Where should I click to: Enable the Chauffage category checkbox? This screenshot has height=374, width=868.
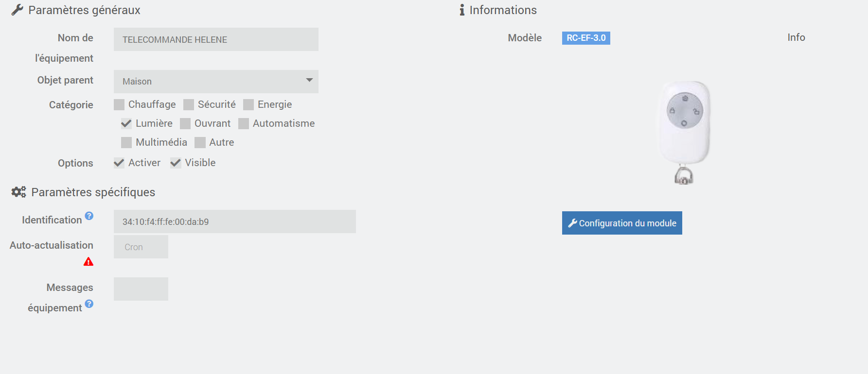[x=119, y=105]
